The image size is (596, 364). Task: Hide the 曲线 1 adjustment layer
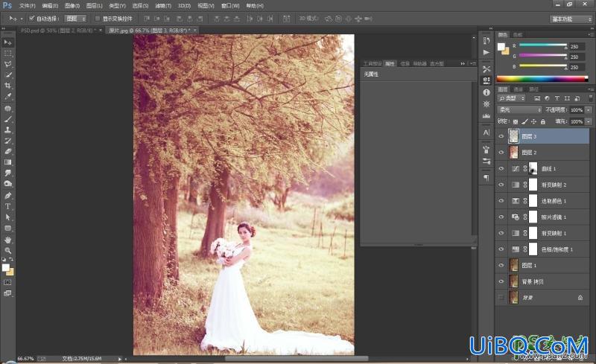[501, 169]
